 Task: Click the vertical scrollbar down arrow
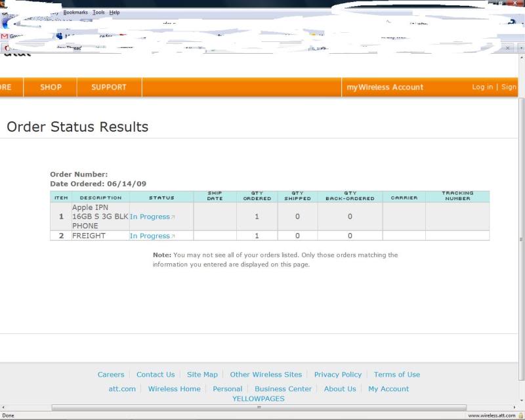[x=521, y=400]
